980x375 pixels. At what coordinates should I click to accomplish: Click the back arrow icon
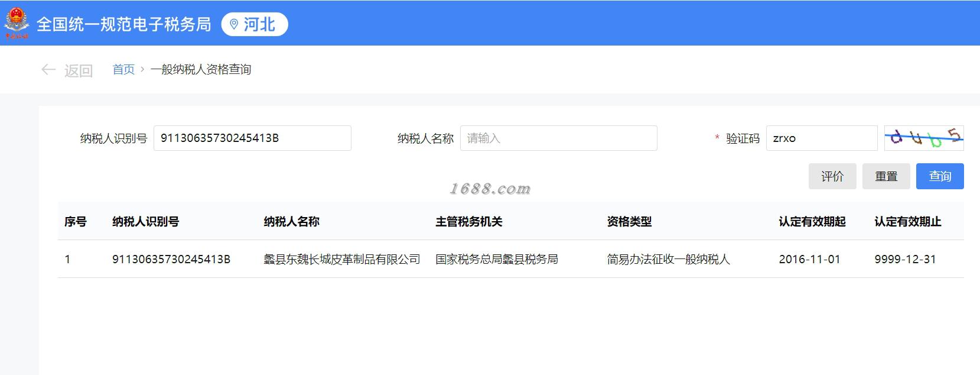click(x=48, y=70)
